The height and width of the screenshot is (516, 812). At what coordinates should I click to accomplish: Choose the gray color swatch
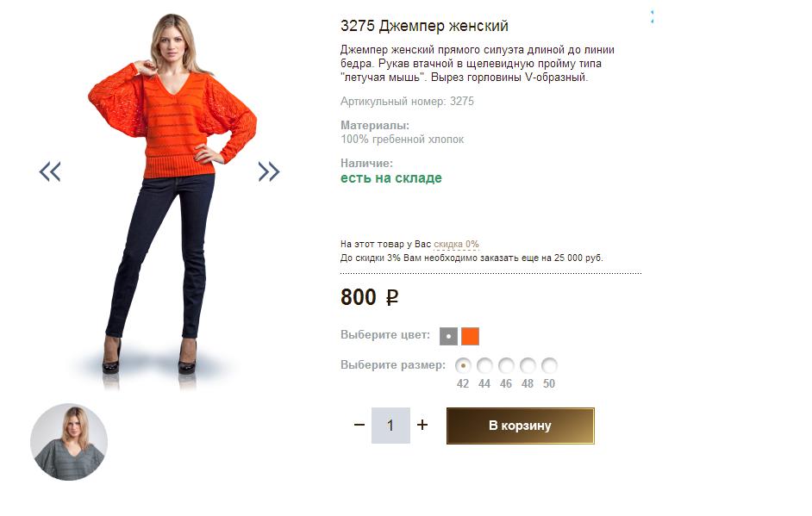pyautogui.click(x=448, y=337)
